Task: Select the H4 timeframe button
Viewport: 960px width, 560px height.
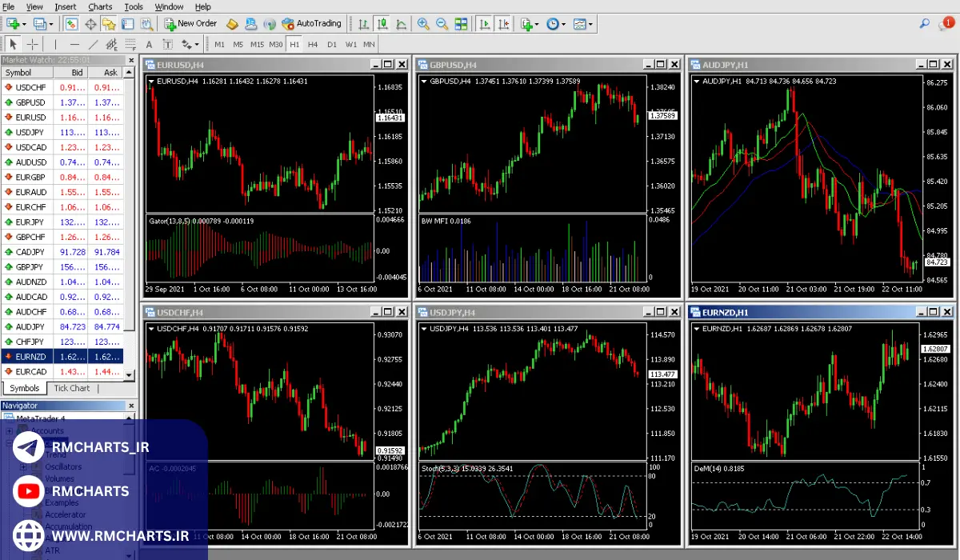Action: (313, 44)
